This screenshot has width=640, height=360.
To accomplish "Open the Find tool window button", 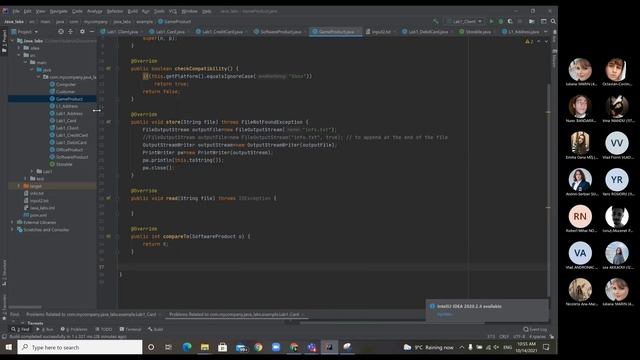I will click(21, 329).
